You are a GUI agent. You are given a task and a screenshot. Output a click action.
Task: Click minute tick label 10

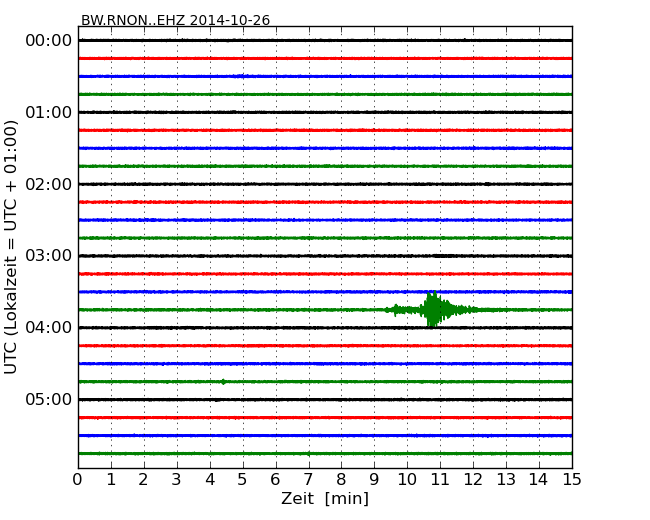(x=407, y=480)
